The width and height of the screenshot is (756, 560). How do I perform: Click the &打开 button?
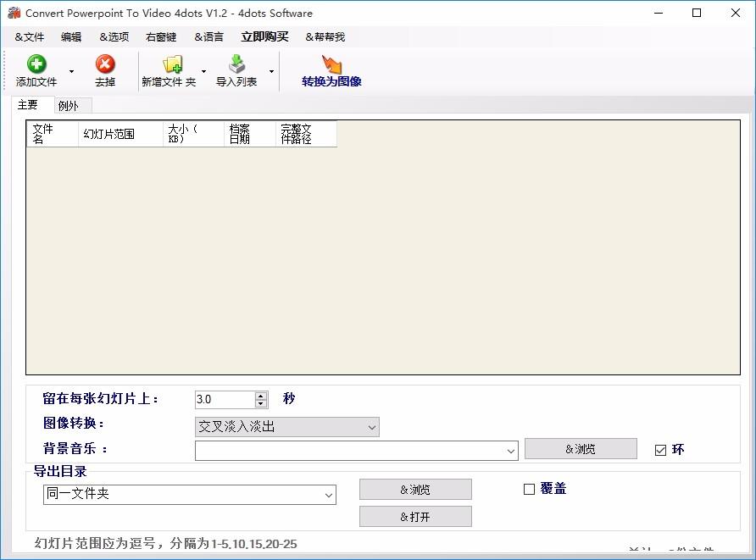click(415, 517)
